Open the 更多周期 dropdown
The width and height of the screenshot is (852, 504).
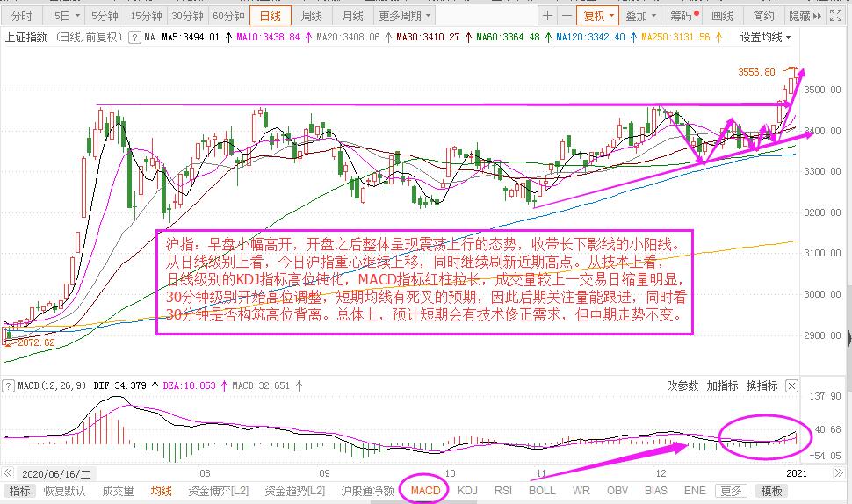404,16
